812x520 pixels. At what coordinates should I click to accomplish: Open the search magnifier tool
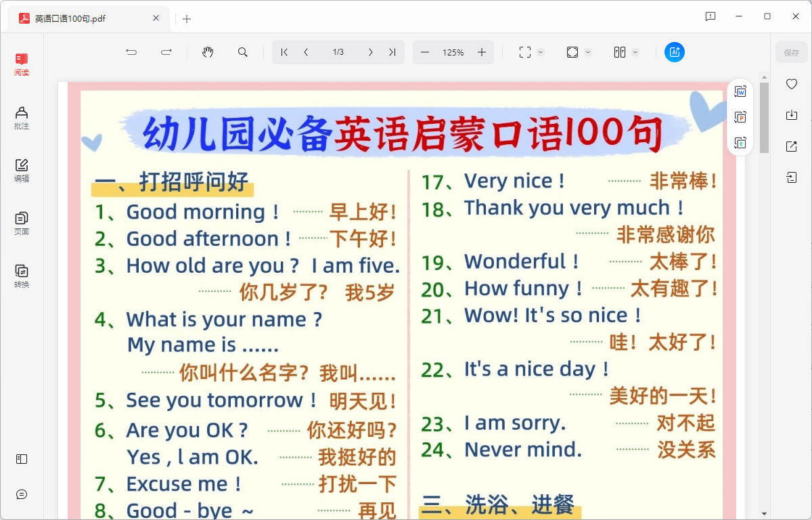243,52
